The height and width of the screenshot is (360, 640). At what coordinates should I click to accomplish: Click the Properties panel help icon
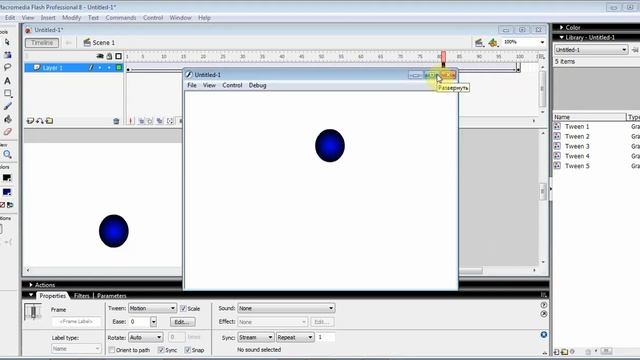544,305
